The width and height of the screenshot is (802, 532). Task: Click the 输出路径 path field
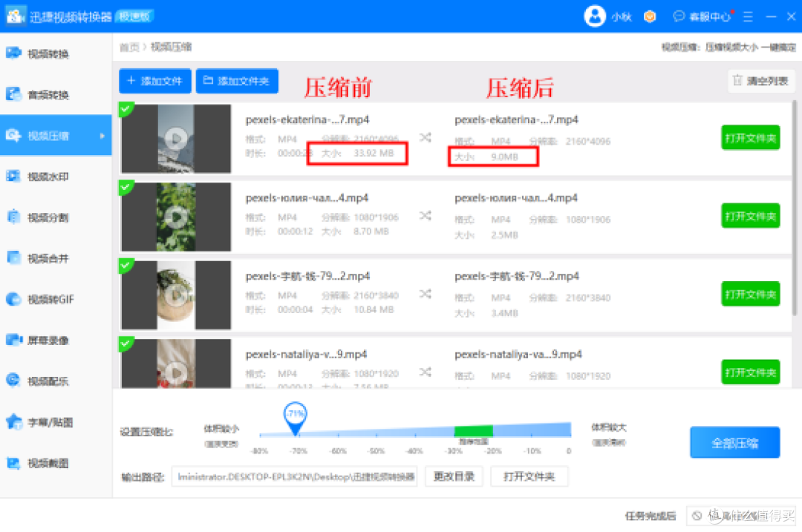click(x=295, y=476)
